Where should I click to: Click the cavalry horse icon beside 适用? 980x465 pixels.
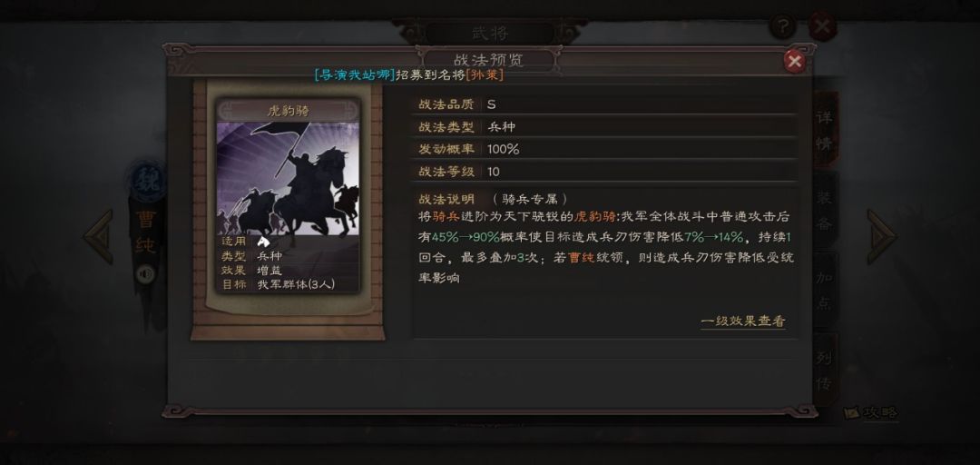coord(264,242)
